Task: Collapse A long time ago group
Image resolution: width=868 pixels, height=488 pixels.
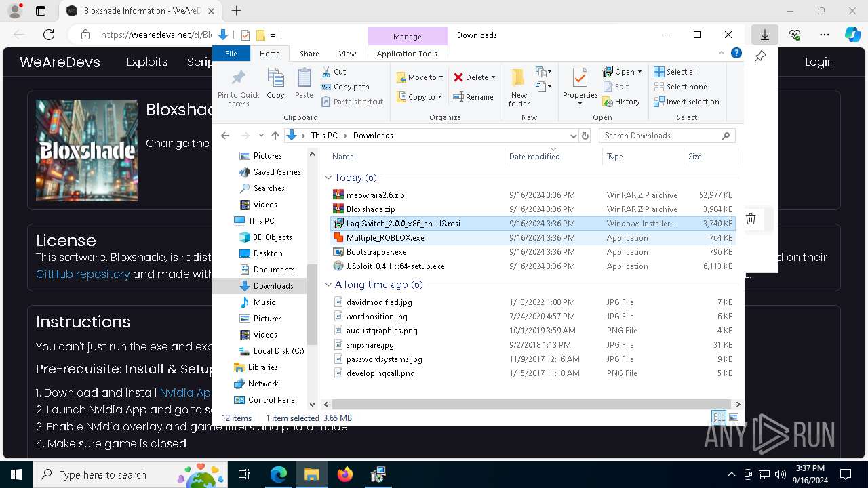Action: click(x=328, y=285)
